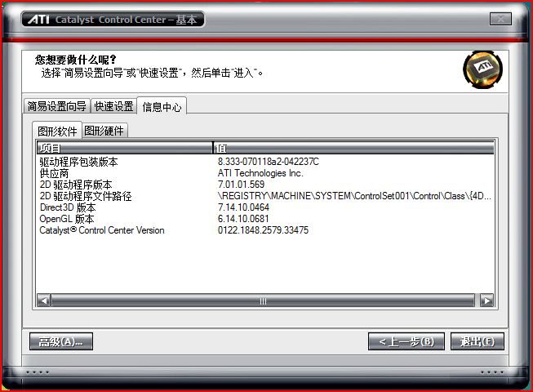Click value 7.14.10.0464
Image resolution: width=533 pixels, height=392 pixels.
243,207
